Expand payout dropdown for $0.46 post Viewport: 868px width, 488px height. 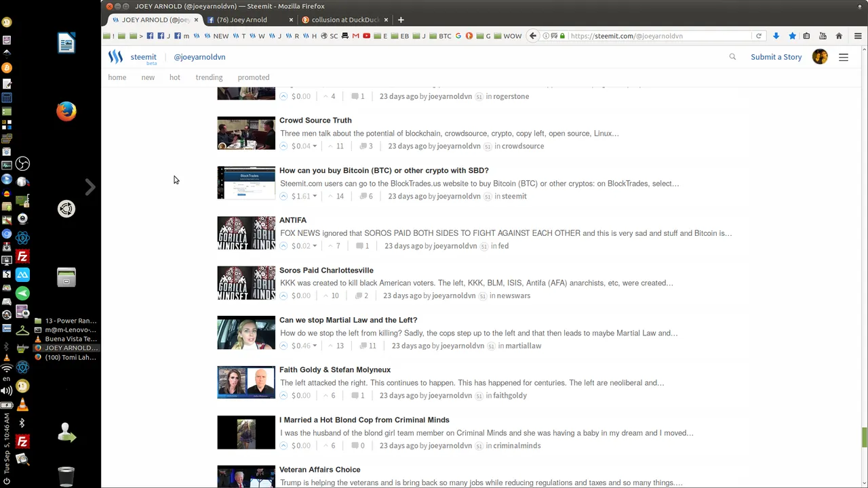click(315, 346)
